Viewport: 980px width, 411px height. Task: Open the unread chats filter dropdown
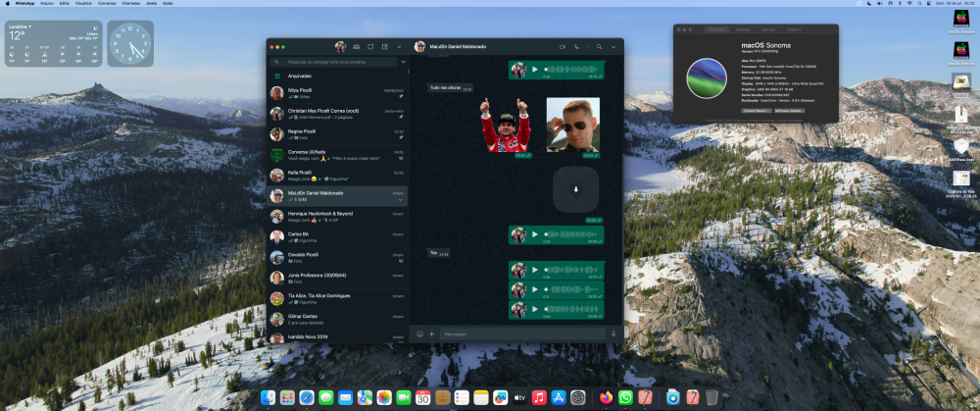tap(403, 62)
